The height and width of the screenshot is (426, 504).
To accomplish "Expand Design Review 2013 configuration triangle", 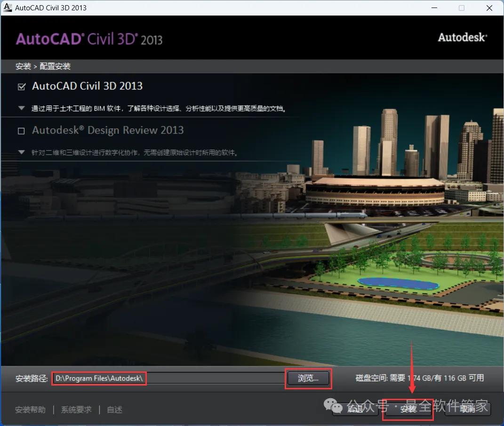I will coord(22,152).
